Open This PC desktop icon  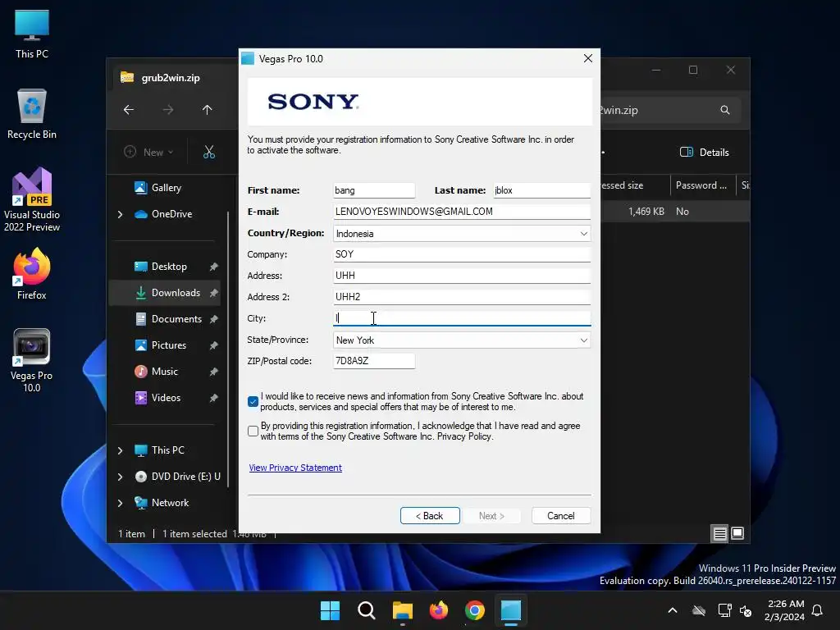coord(32,34)
